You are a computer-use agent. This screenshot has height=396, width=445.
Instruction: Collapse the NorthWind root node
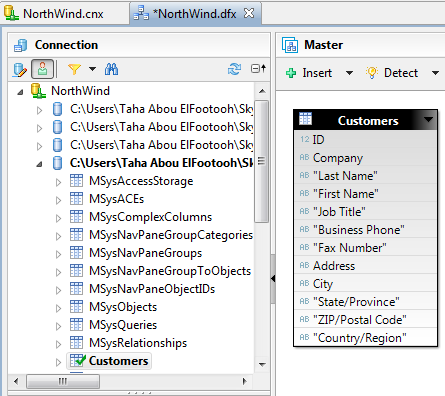pyautogui.click(x=20, y=91)
